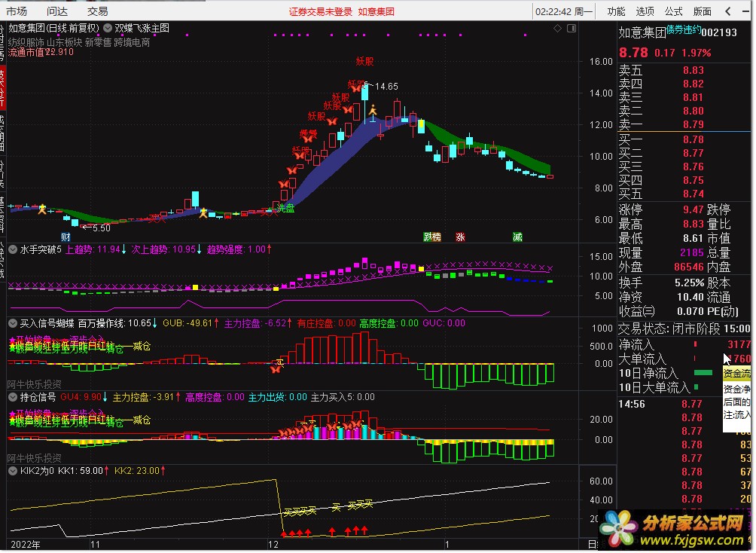
Task: Click the 山东板块 sector tag
Action: pos(65,42)
